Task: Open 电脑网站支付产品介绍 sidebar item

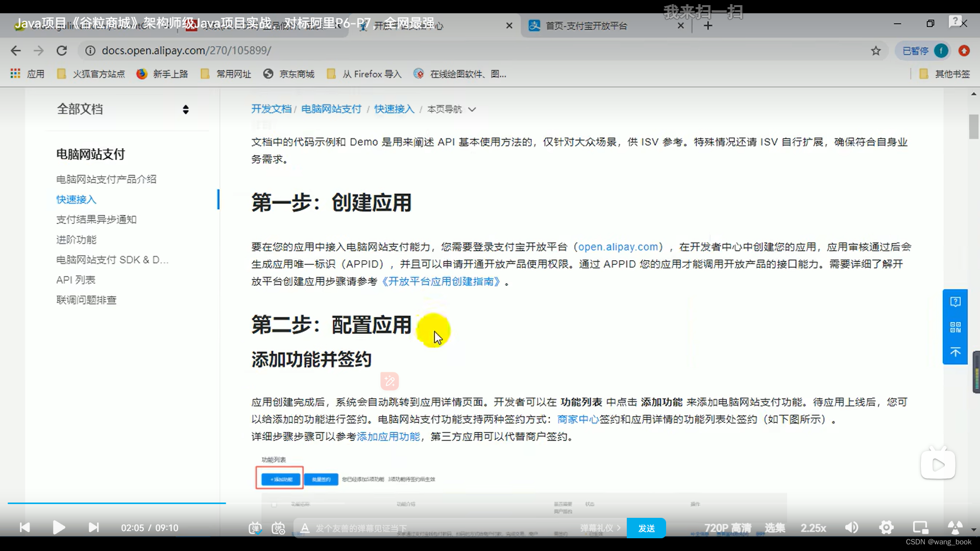Action: pyautogui.click(x=106, y=179)
